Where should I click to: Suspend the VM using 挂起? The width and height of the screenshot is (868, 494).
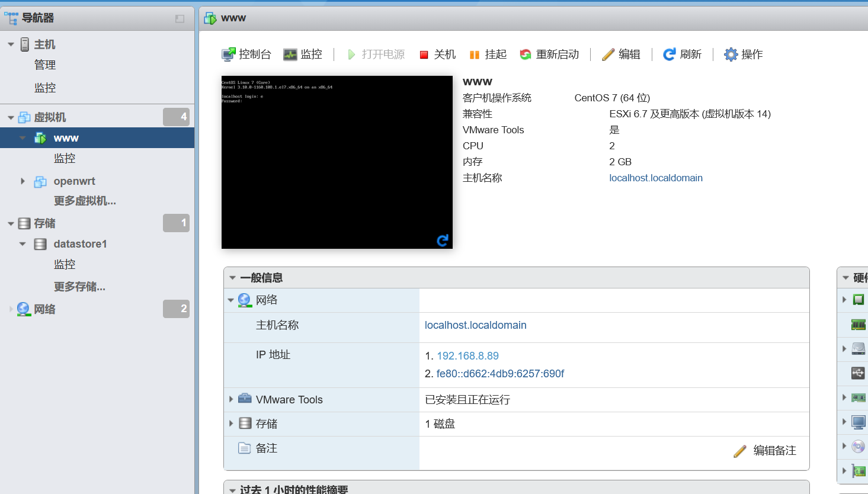[488, 54]
